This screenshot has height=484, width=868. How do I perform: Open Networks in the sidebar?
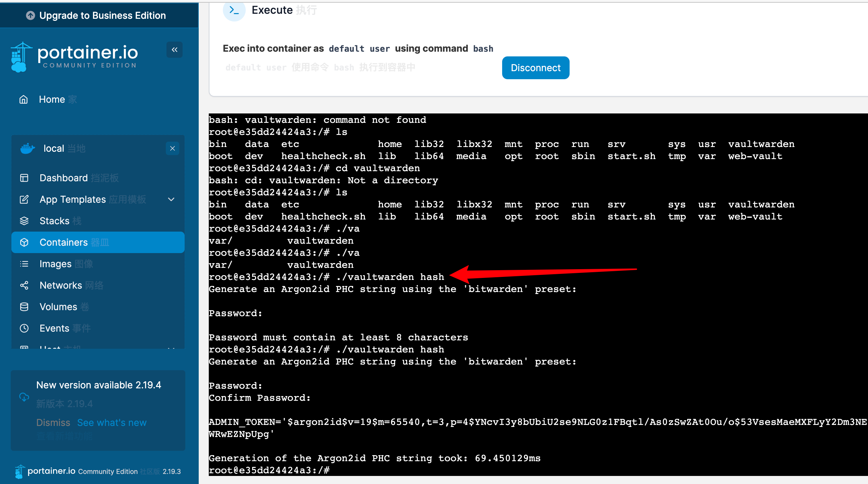pyautogui.click(x=98, y=286)
